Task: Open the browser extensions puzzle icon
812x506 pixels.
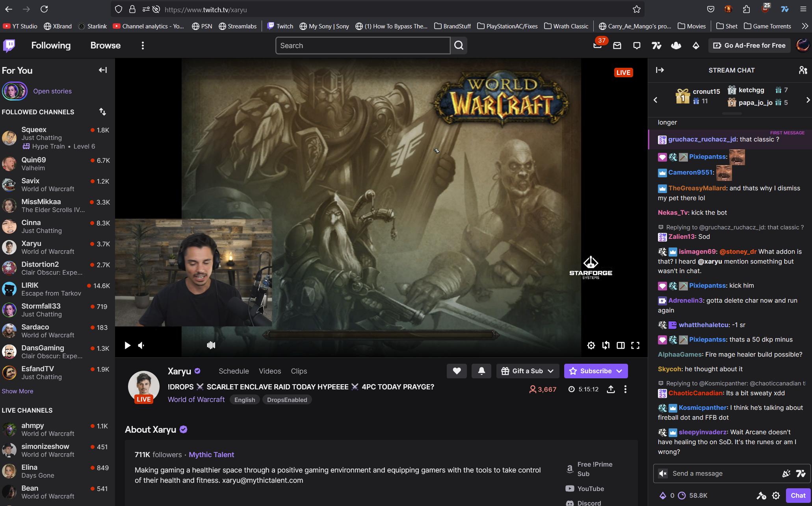Action: click(746, 9)
